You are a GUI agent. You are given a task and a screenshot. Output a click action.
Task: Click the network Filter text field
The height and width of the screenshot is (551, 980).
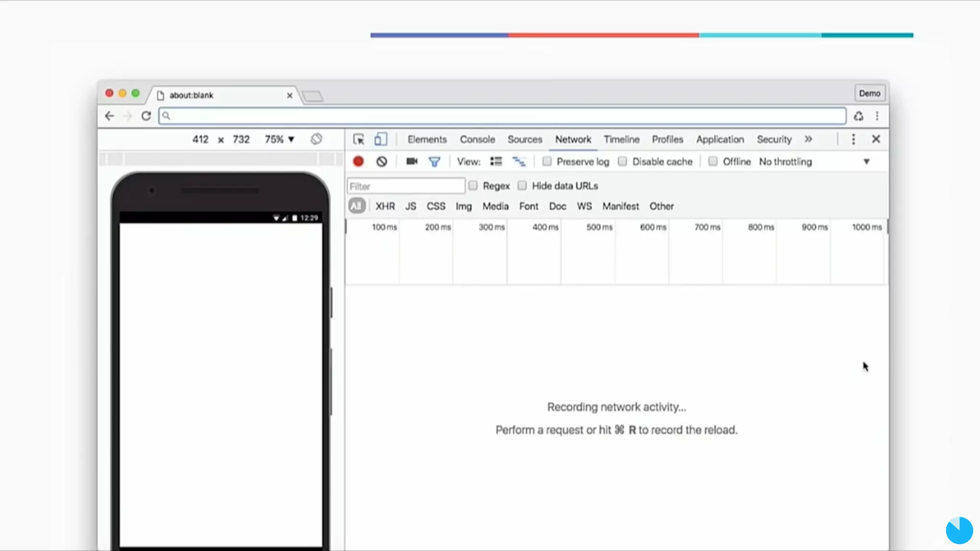coord(406,186)
